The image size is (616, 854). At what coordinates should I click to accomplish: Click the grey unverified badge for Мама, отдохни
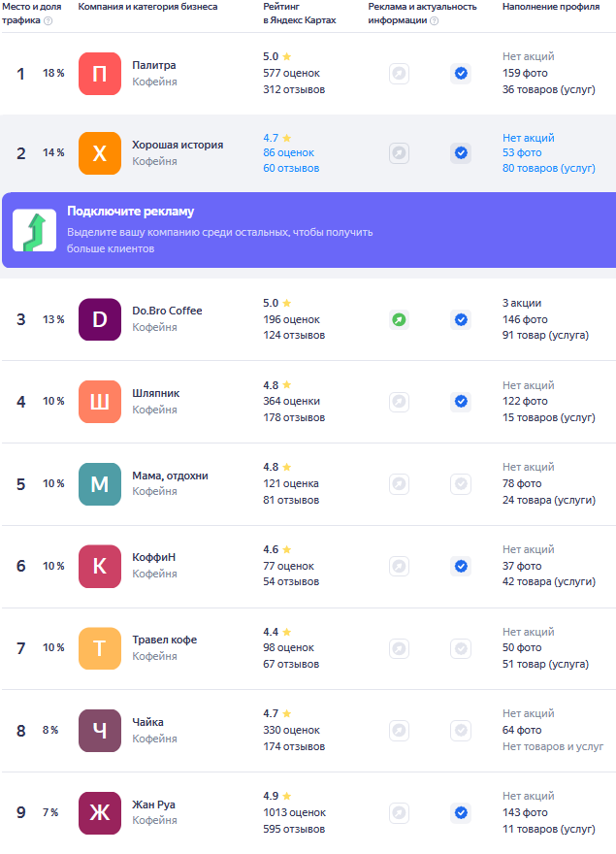coord(461,483)
